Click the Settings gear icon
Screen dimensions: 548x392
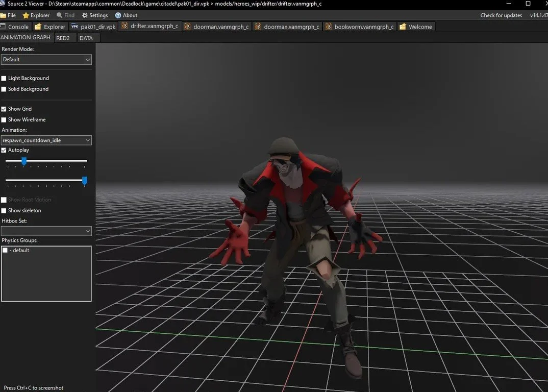click(x=85, y=15)
